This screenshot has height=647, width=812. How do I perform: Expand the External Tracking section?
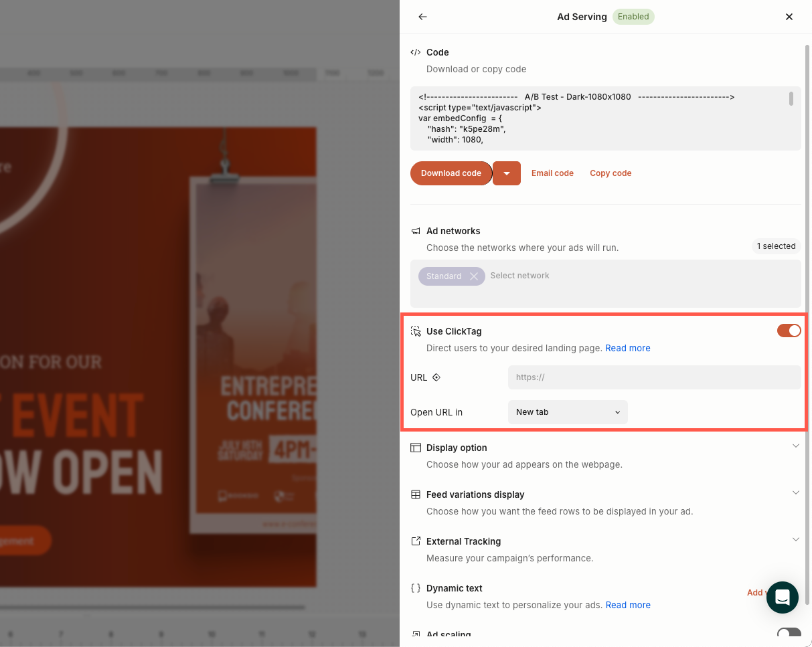point(795,540)
